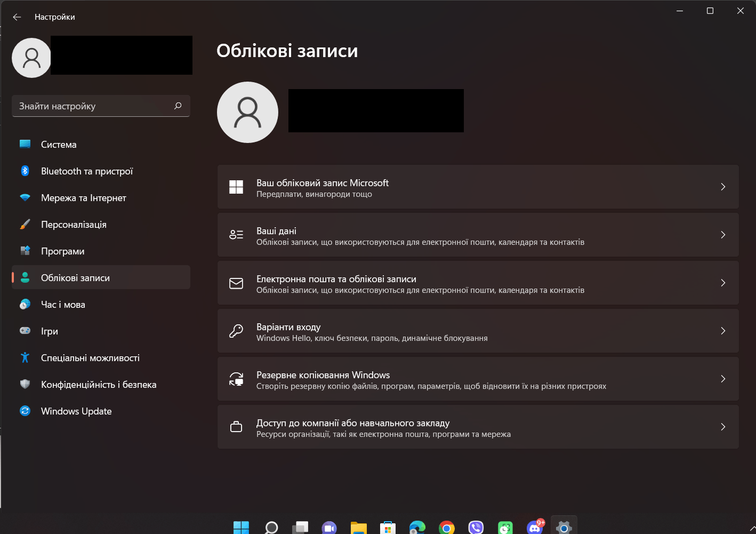The height and width of the screenshot is (534, 756).
Task: Launch File Explorer from the taskbar
Action: point(359,528)
